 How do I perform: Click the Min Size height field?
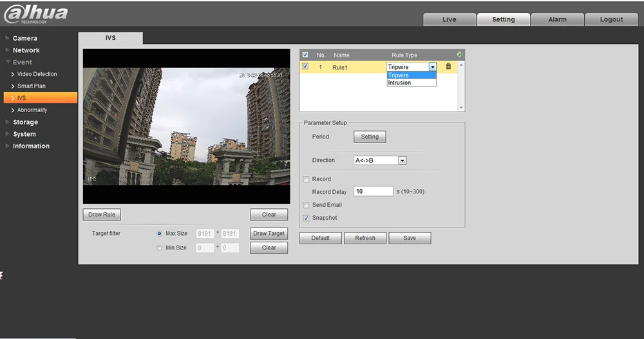point(230,247)
